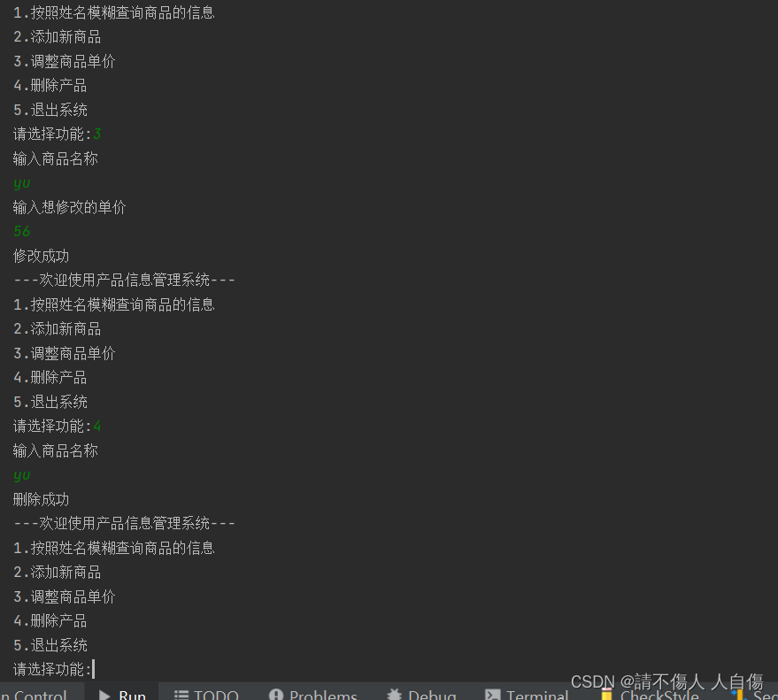Screen dimensions: 778x700
Task: Switch to the TODO tool window
Action: pyautogui.click(x=206, y=694)
